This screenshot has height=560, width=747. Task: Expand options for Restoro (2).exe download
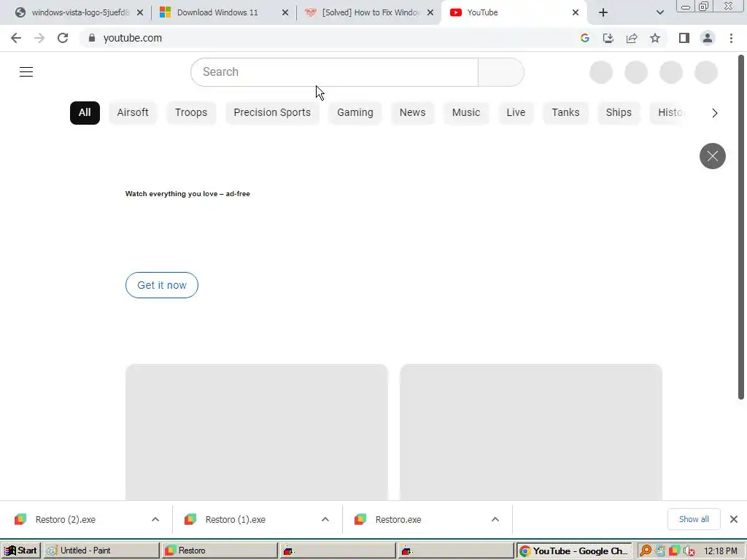click(x=155, y=519)
